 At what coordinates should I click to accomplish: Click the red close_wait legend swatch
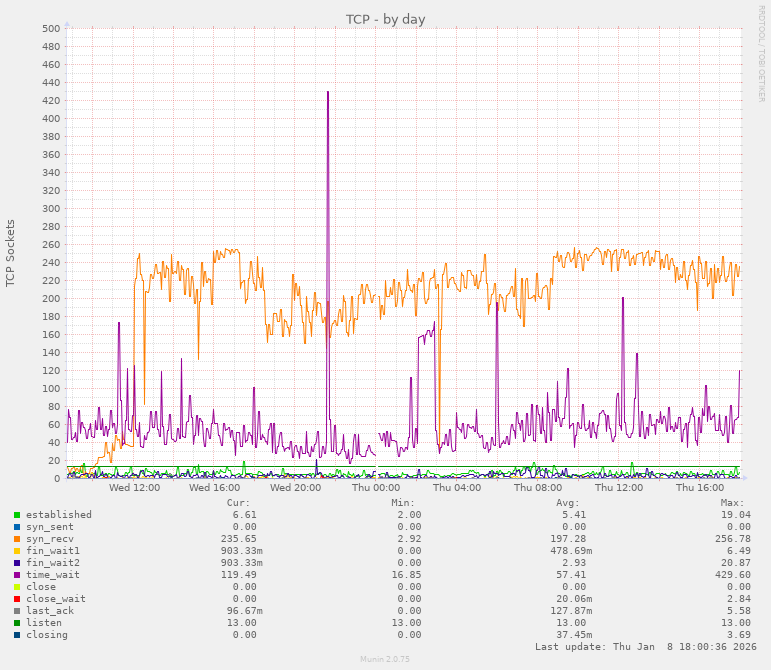click(17, 599)
